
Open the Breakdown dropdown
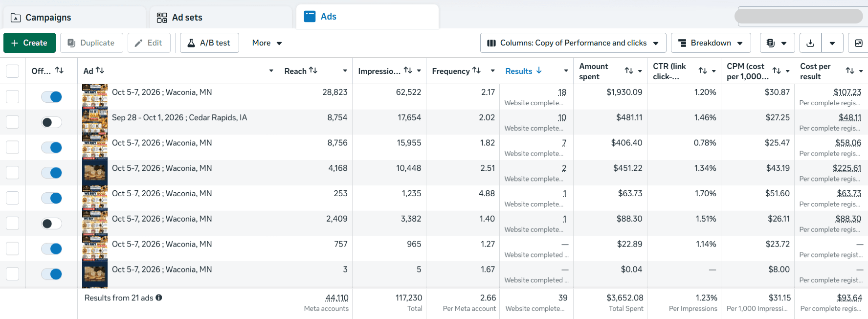pos(711,43)
